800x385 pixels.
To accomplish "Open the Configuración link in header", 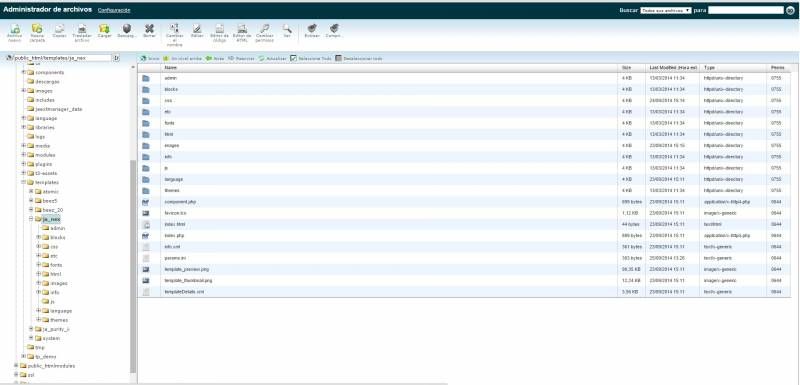I will (x=114, y=10).
